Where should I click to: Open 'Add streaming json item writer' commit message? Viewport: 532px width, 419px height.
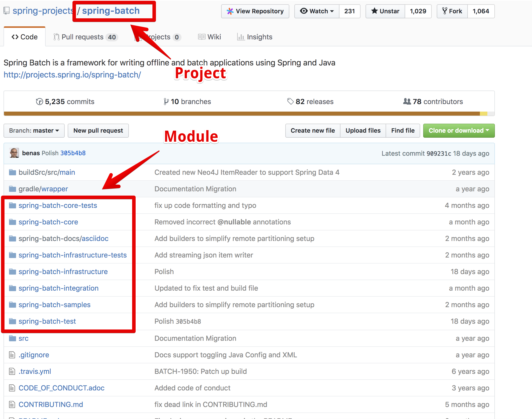point(204,255)
